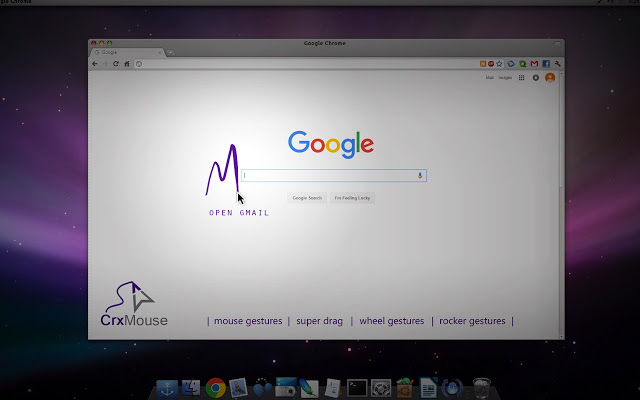Start voice search with the microphone icon

[420, 176]
